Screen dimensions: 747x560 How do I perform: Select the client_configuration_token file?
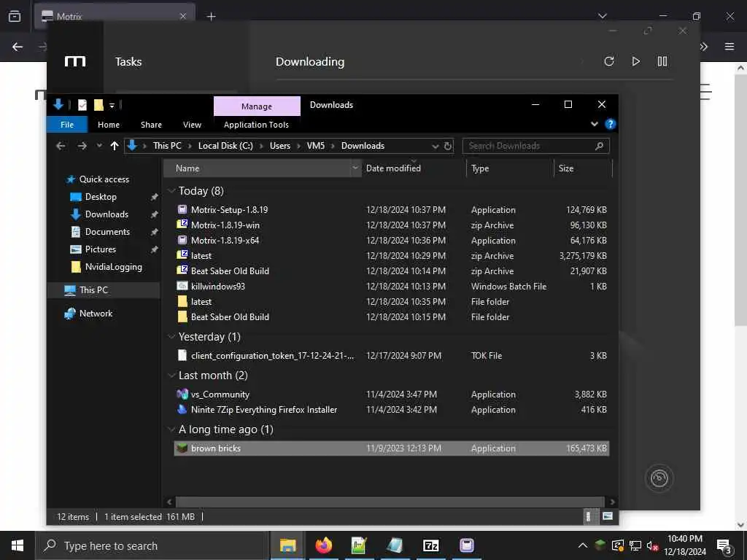(392, 356)
